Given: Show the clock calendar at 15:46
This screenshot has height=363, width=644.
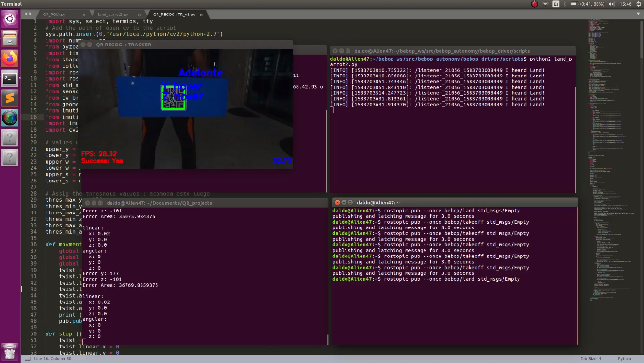Looking at the screenshot, I should (625, 4).
